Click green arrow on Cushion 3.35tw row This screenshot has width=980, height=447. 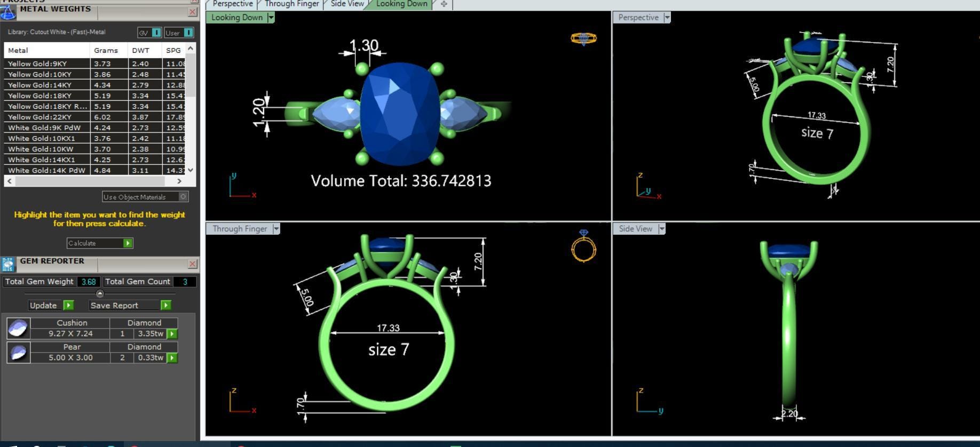click(x=172, y=334)
